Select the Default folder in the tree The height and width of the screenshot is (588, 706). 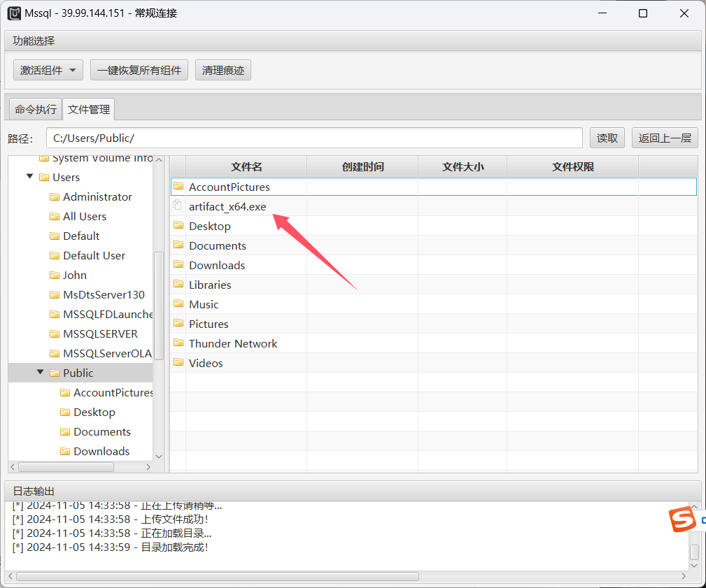[x=81, y=236]
